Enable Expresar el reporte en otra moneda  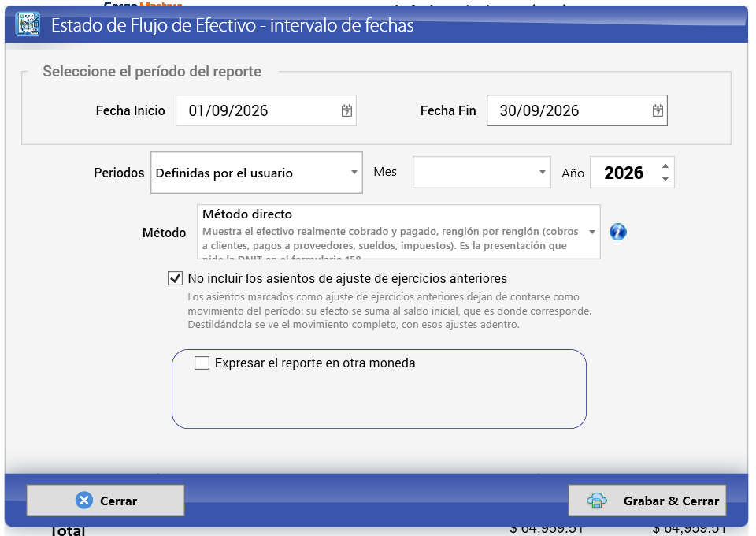pos(202,363)
